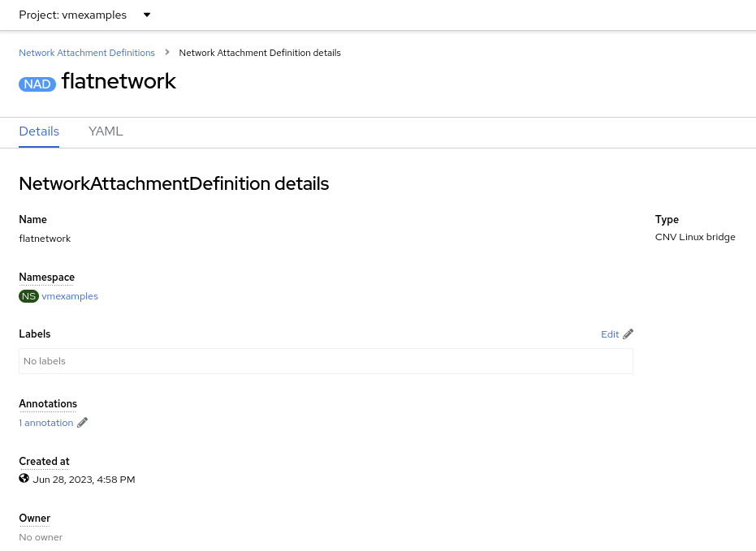This screenshot has height=551, width=756.
Task: Click the globe icon by creation date
Action: tap(24, 479)
